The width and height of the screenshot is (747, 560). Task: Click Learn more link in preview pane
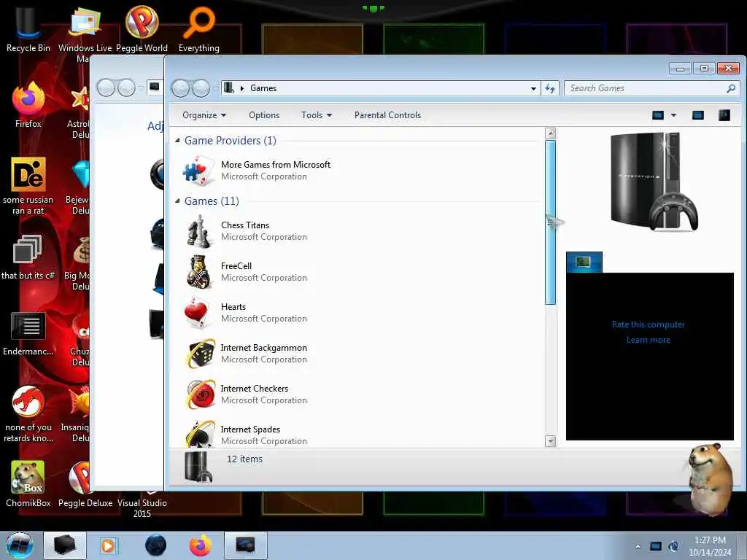pyautogui.click(x=649, y=340)
